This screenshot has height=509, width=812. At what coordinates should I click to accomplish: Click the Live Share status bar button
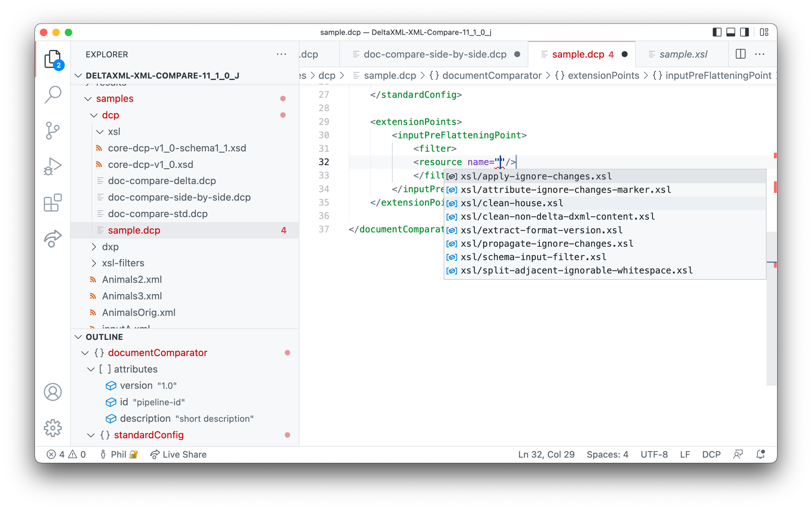(x=178, y=454)
